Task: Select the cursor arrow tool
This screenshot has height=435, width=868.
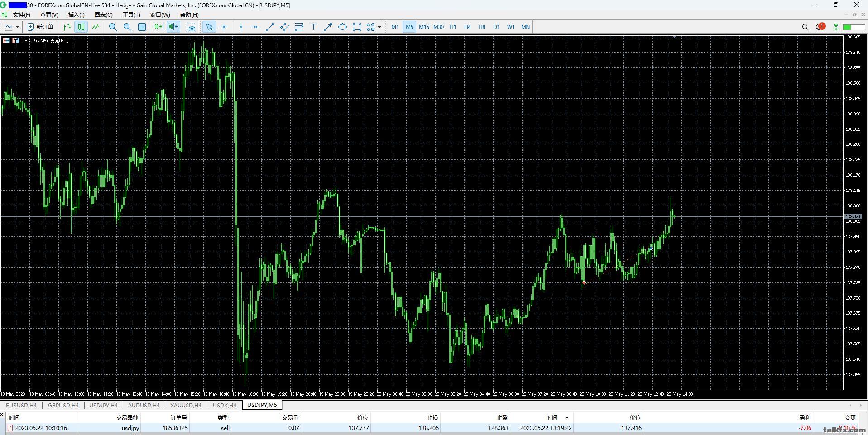Action: point(209,27)
